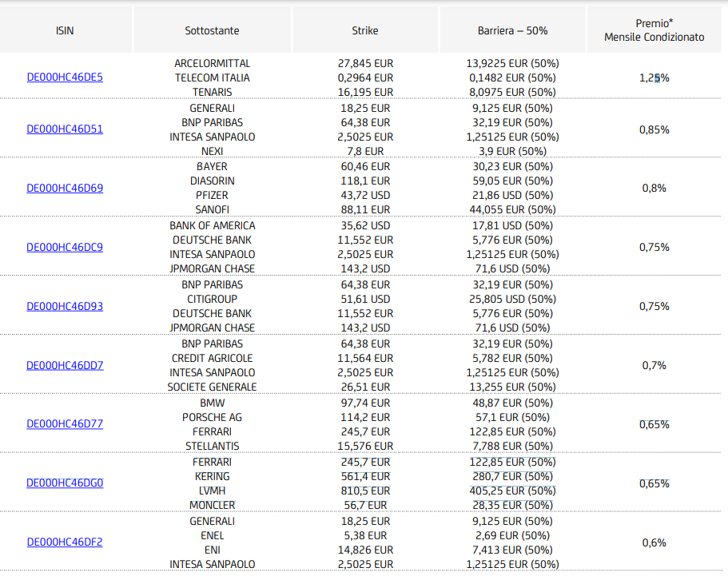
Task: Open ISIN link DE000HC46D93
Action: click(65, 306)
